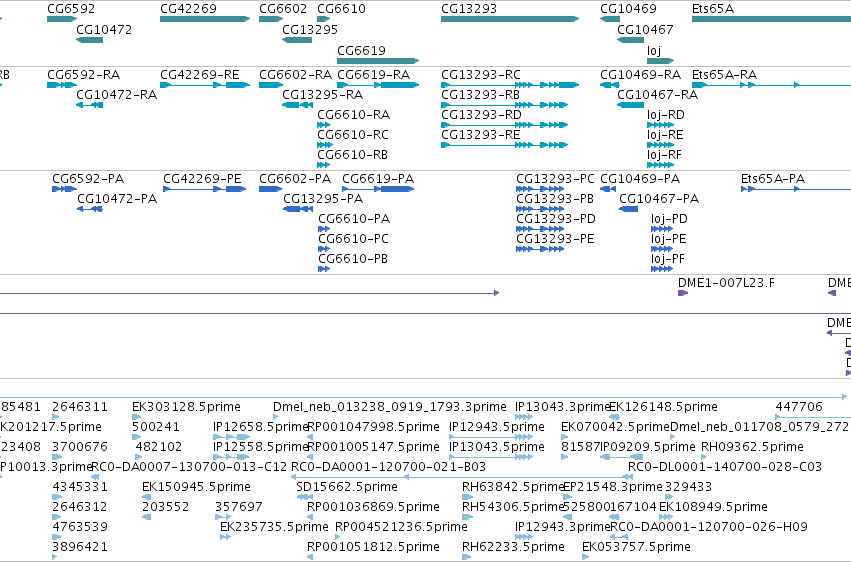This screenshot has width=851, height=562.
Task: Select the CG10467 gene label
Action: point(645,30)
